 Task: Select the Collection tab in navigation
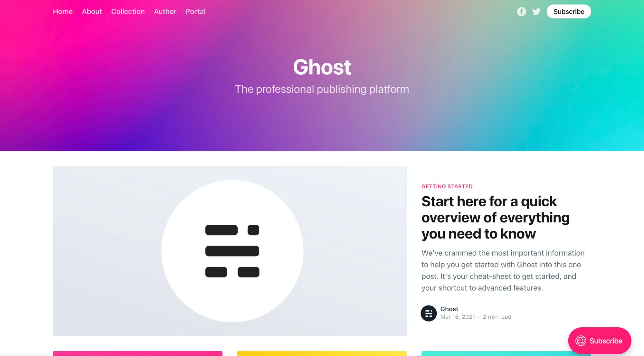click(x=128, y=11)
